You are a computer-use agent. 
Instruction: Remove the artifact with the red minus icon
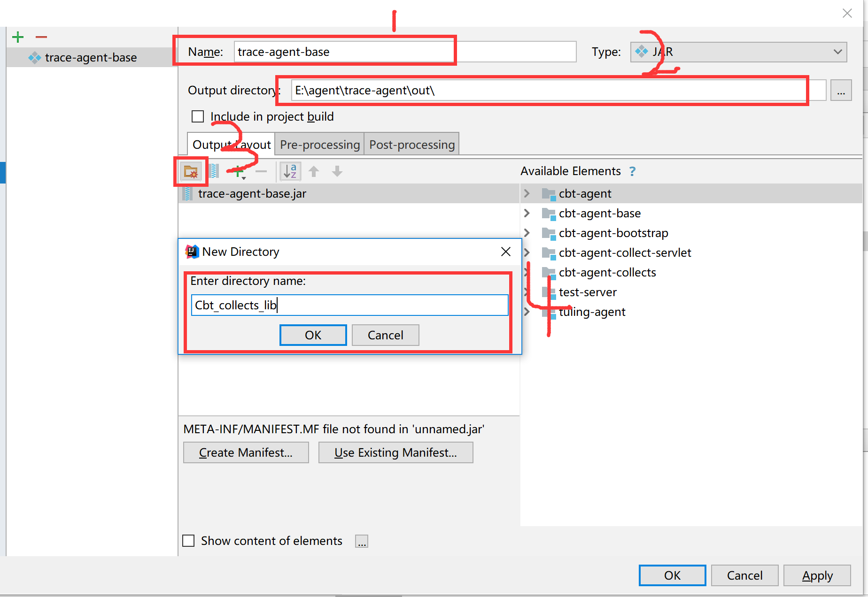coord(41,37)
